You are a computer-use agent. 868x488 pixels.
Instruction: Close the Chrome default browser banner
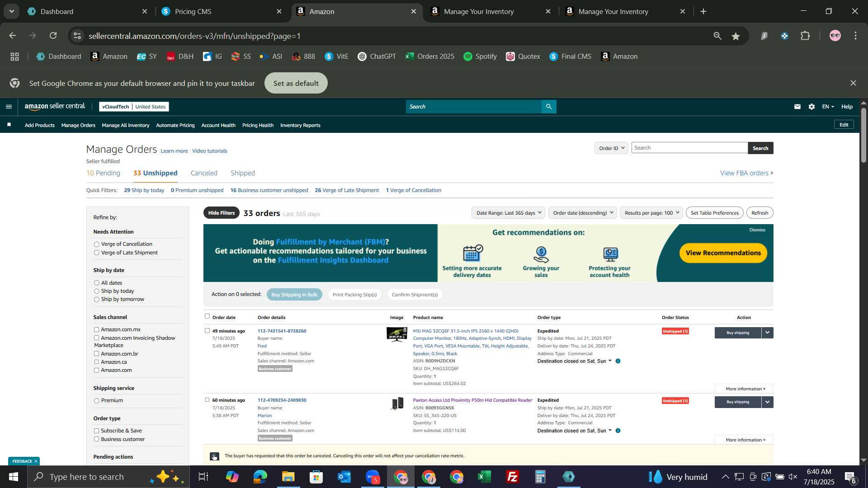click(x=853, y=83)
